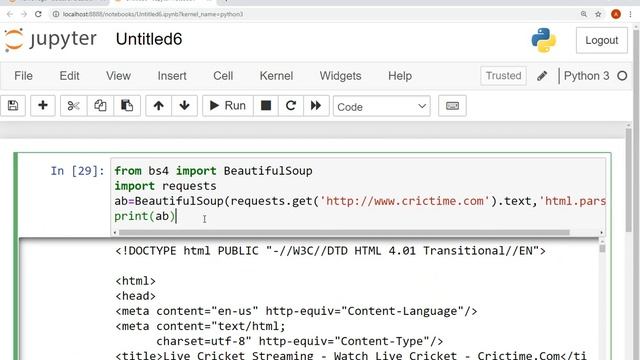Image resolution: width=640 pixels, height=360 pixels.
Task: Move selected cell down arrow
Action: coord(184,106)
